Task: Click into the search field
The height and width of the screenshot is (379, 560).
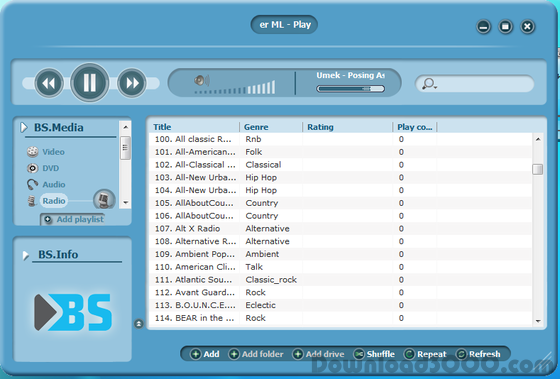Action: click(x=475, y=84)
